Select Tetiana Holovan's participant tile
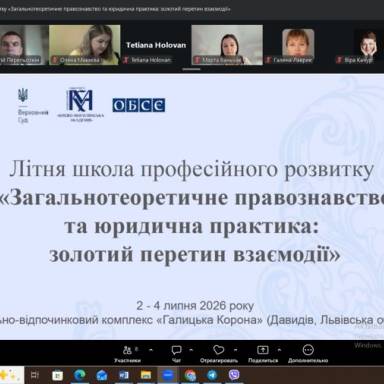 pyautogui.click(x=155, y=45)
